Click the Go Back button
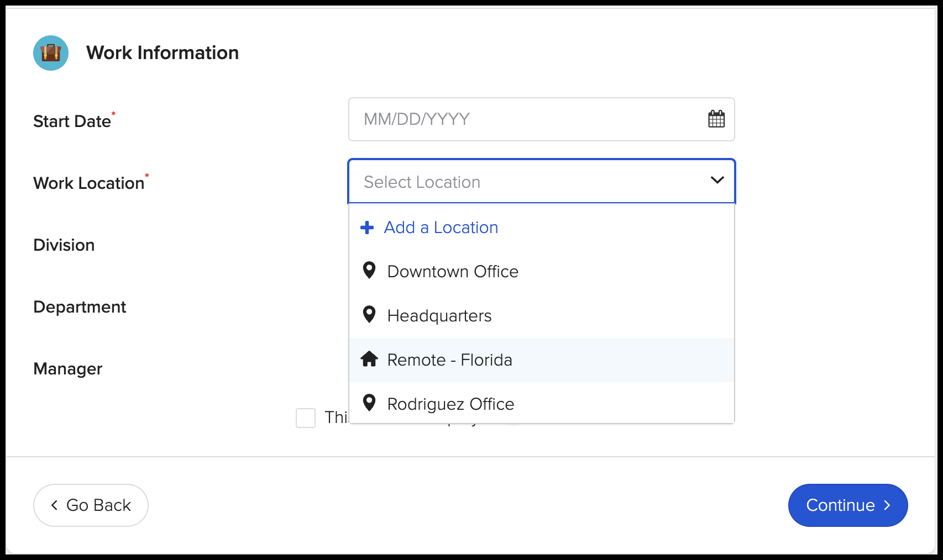Screen dimensions: 943x560 90,505
